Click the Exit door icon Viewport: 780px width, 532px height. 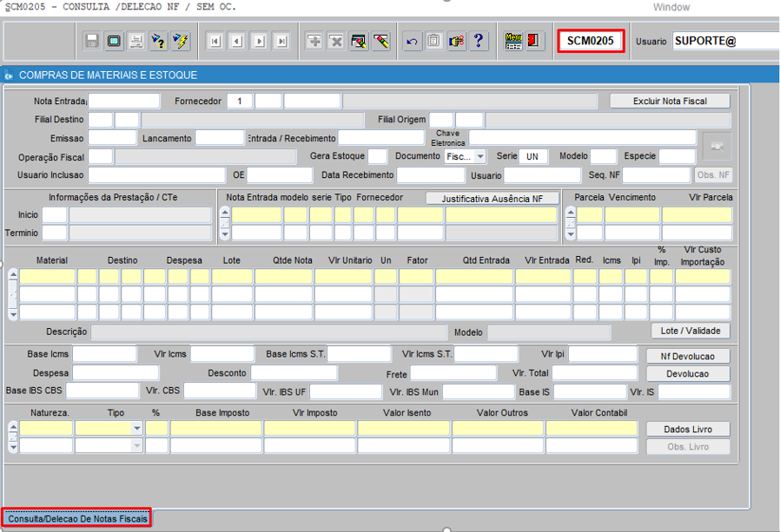click(x=535, y=41)
